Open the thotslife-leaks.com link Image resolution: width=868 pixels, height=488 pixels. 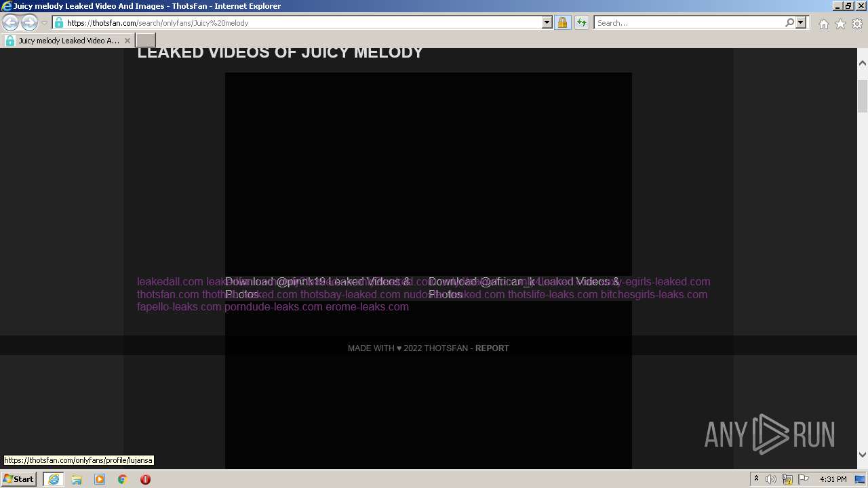click(553, 295)
